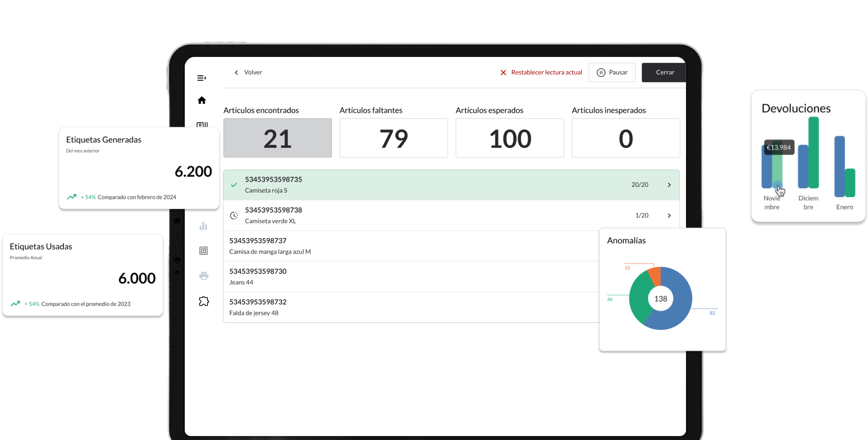Go to the home icon
Viewport: 868px width, 440px height.
202,100
